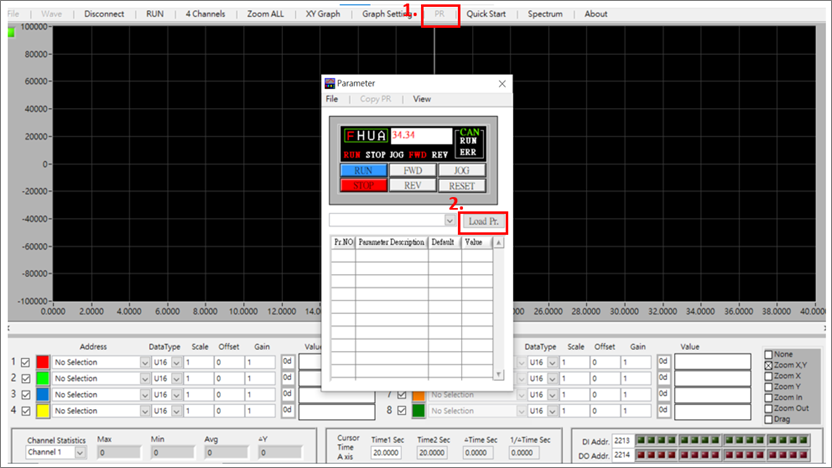Open the Spectrum menu item

coord(545,14)
